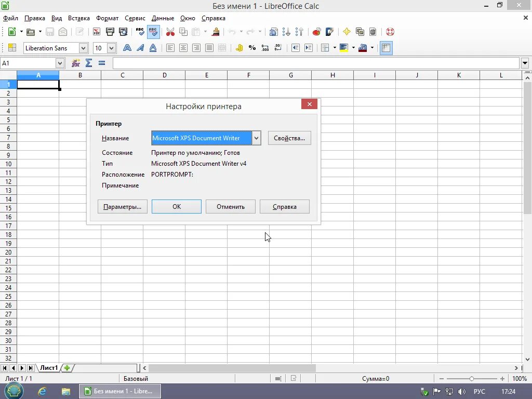The image size is (532, 399).
Task: Open the Navigator star icon
Action: click(347, 32)
